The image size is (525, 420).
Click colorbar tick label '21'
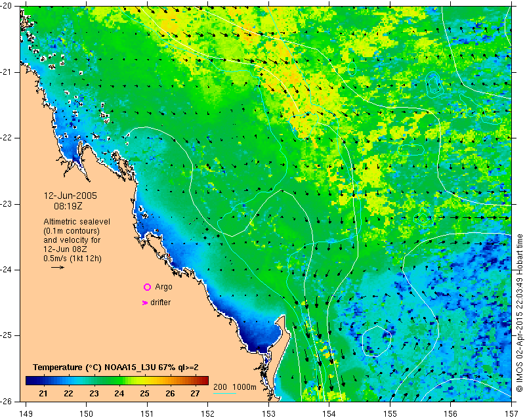tap(43, 394)
